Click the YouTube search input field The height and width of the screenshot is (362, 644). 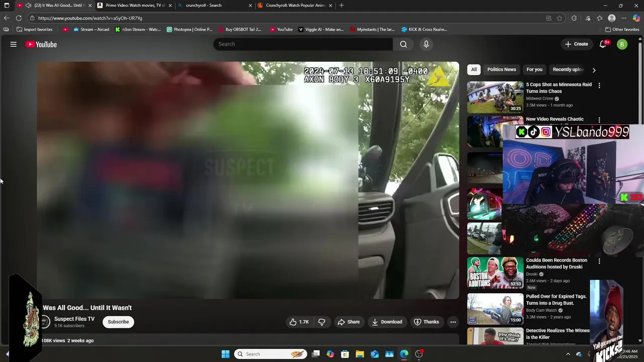303,44
